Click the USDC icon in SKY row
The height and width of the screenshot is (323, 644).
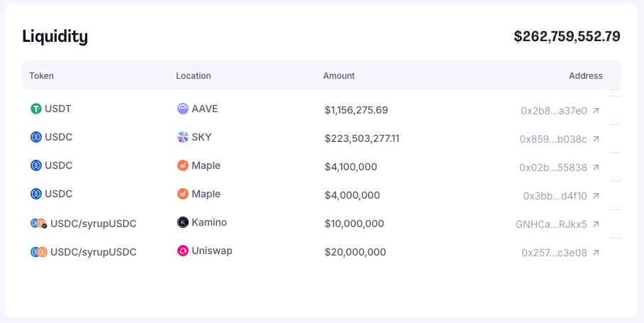(x=36, y=137)
